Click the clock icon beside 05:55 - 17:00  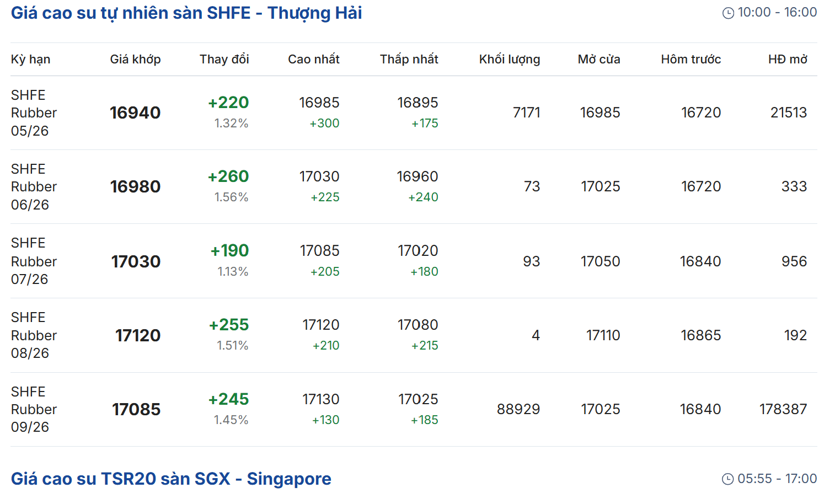point(728,479)
